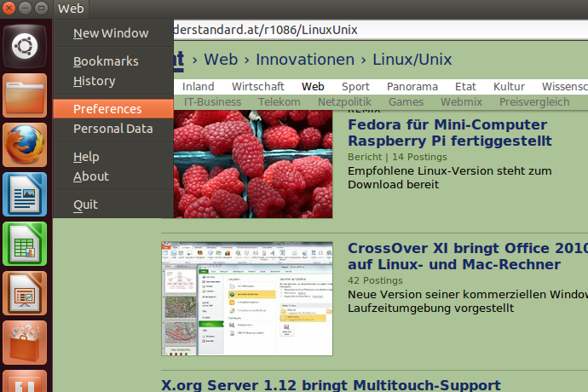Open Bookmarks from the Web menu
This screenshot has width=588, height=392.
pyautogui.click(x=106, y=61)
